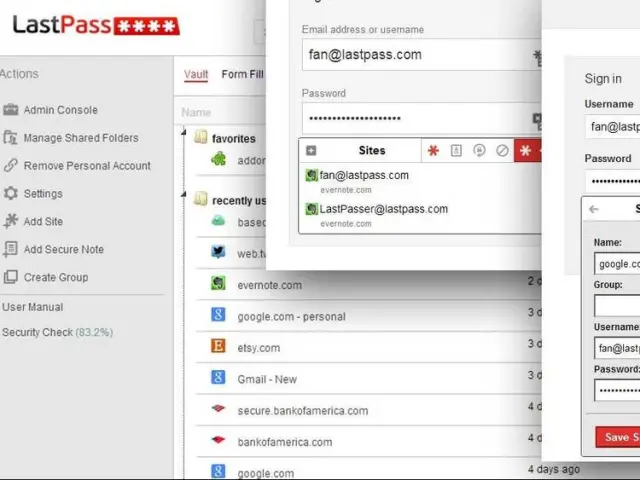Open google.com - personal vault entry
640x480 pixels.
(x=291, y=317)
